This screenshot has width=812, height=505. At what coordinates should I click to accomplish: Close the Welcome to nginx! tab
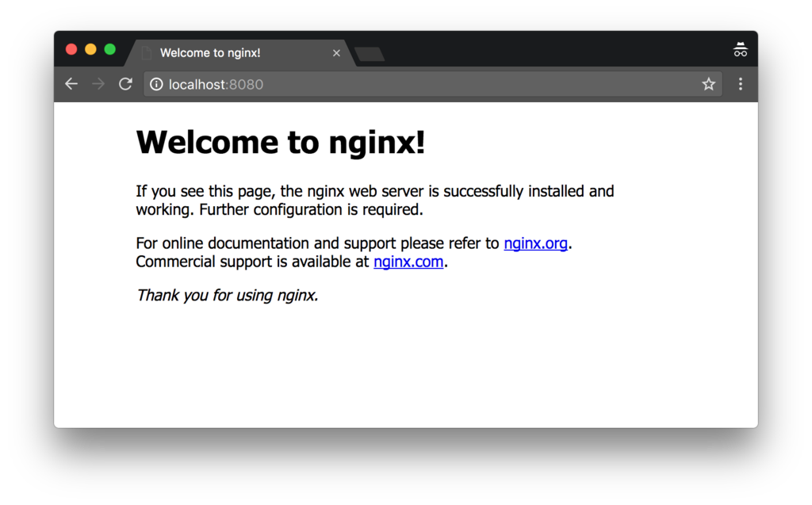pyautogui.click(x=336, y=53)
